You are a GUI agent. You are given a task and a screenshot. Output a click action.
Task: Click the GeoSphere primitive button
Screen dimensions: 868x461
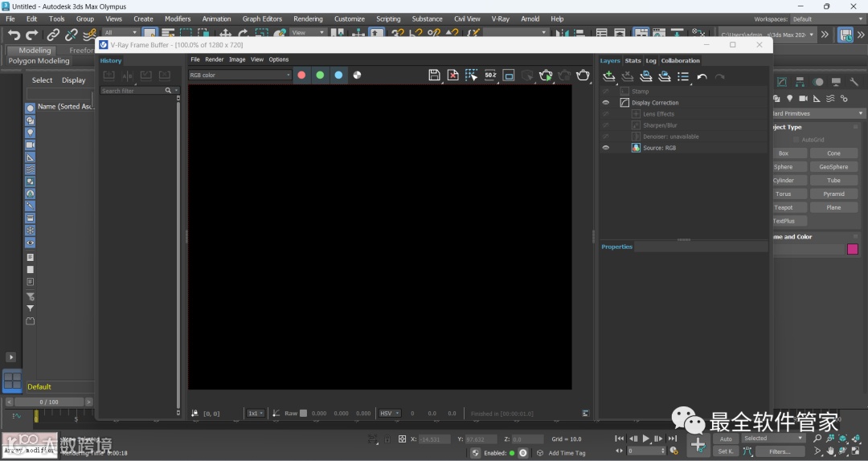833,167
